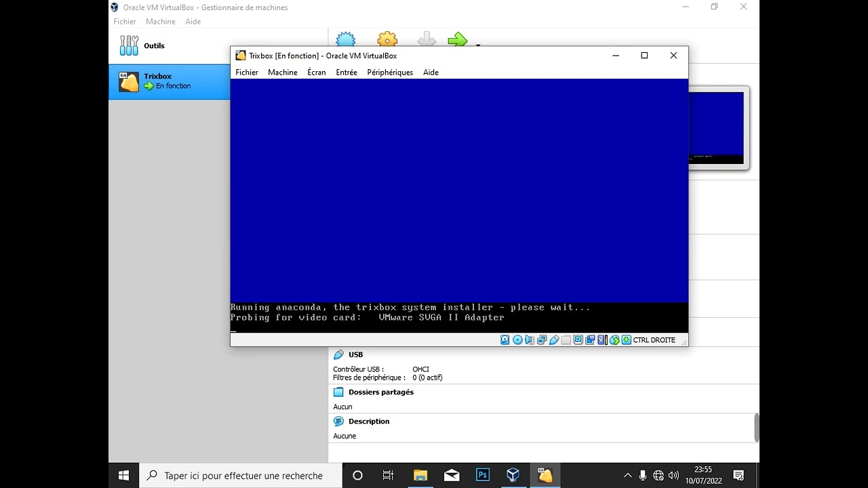This screenshot has width=868, height=488.
Task: Click the CTRL DROITE host key label
Action: point(654,340)
